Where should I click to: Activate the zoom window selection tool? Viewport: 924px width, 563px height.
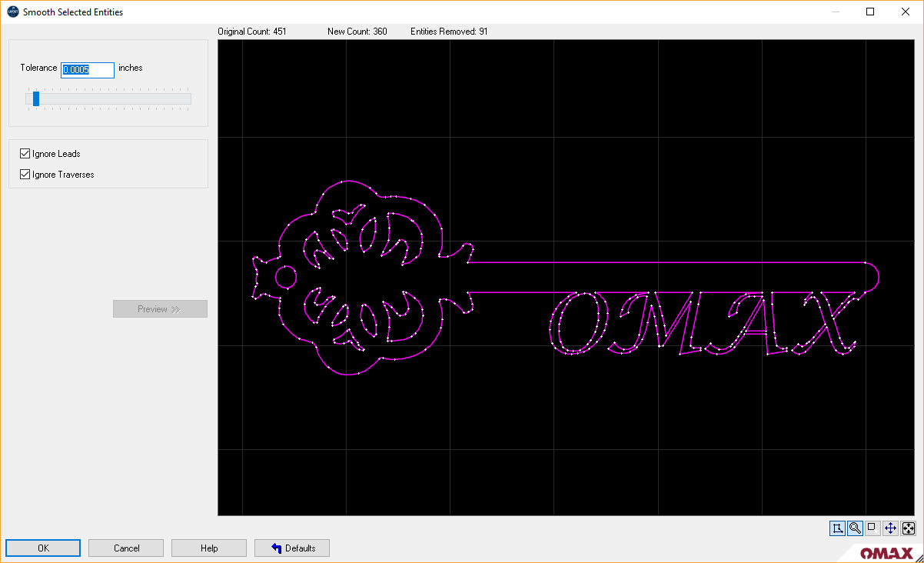(x=872, y=528)
